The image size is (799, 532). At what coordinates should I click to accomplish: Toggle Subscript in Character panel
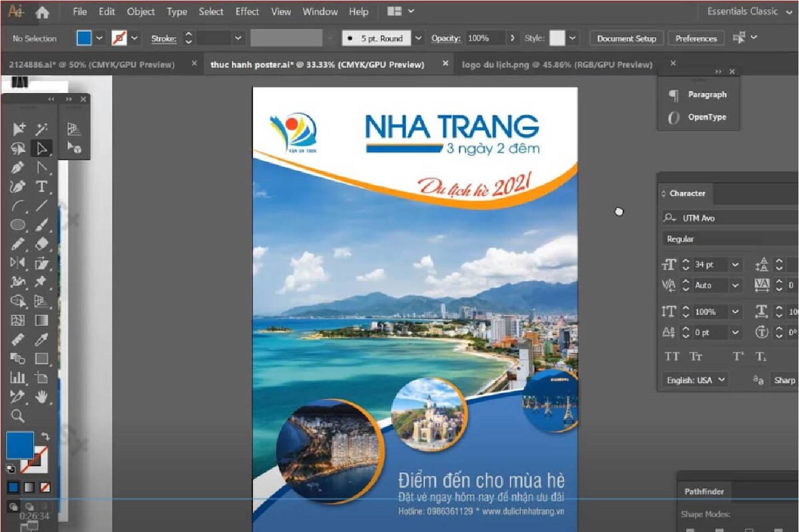point(761,357)
